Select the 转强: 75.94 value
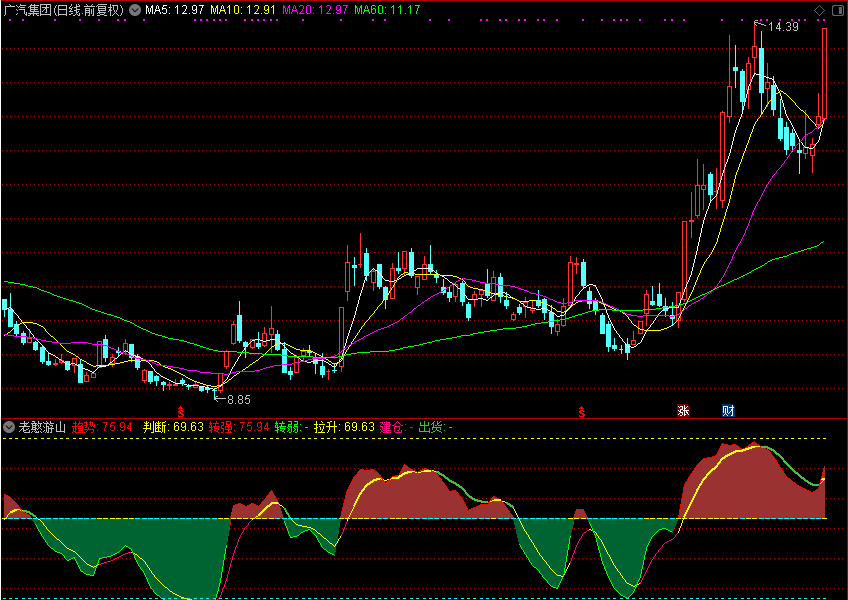Screen dimensions: 848x600 click(x=239, y=427)
